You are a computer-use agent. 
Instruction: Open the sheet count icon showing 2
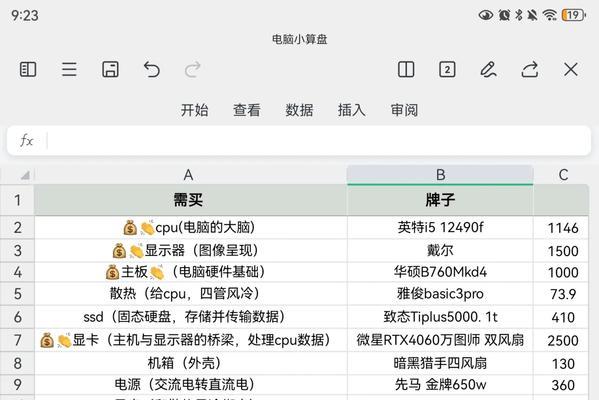click(447, 70)
